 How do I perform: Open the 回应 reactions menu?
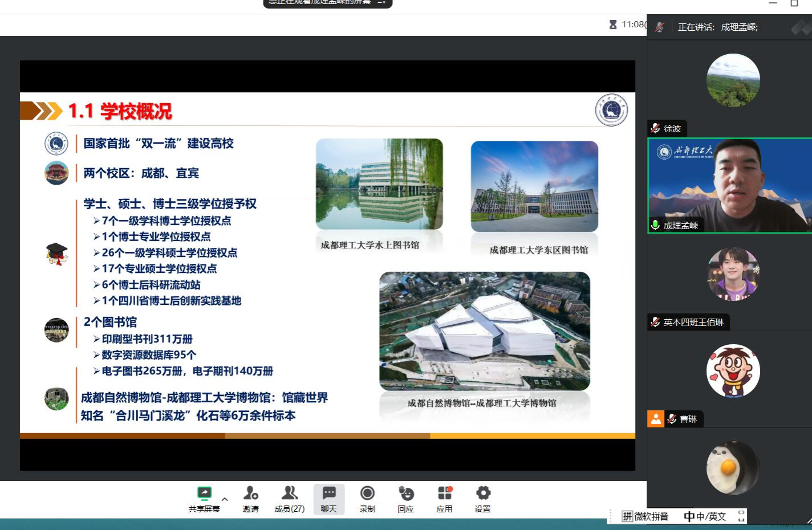click(x=405, y=499)
